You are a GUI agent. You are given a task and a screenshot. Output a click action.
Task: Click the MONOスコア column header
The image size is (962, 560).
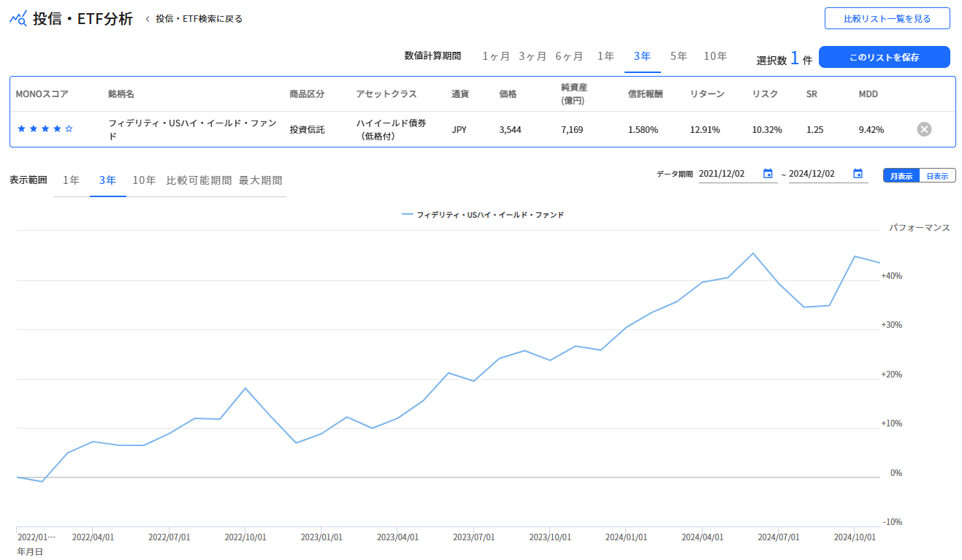tap(42, 94)
